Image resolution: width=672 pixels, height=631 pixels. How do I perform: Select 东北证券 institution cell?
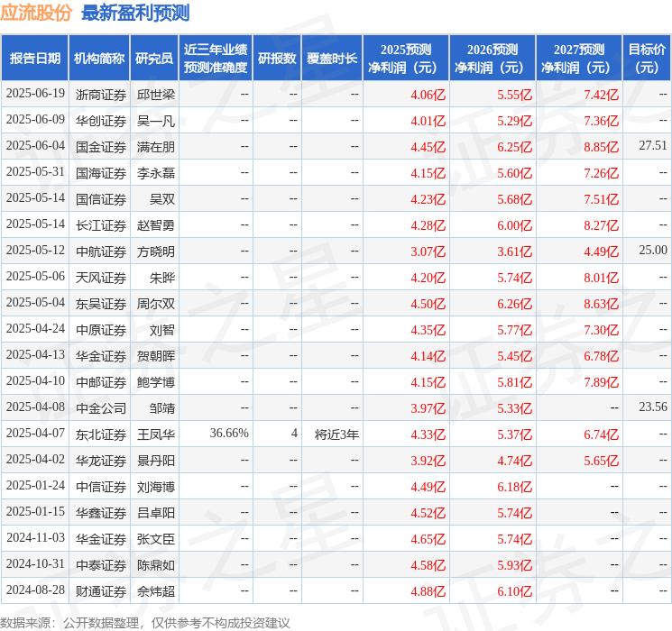(101, 434)
